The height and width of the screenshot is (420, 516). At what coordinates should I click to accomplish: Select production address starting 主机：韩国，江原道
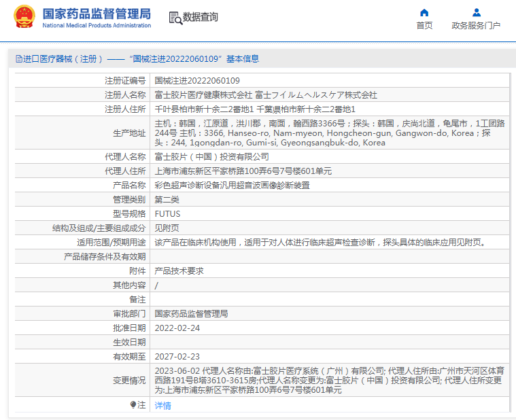330,133
